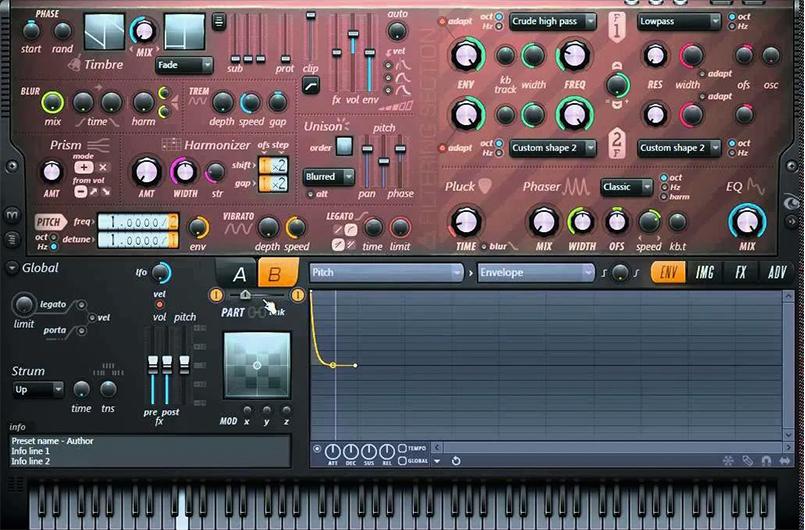Open the IMG image section

pyautogui.click(x=705, y=272)
